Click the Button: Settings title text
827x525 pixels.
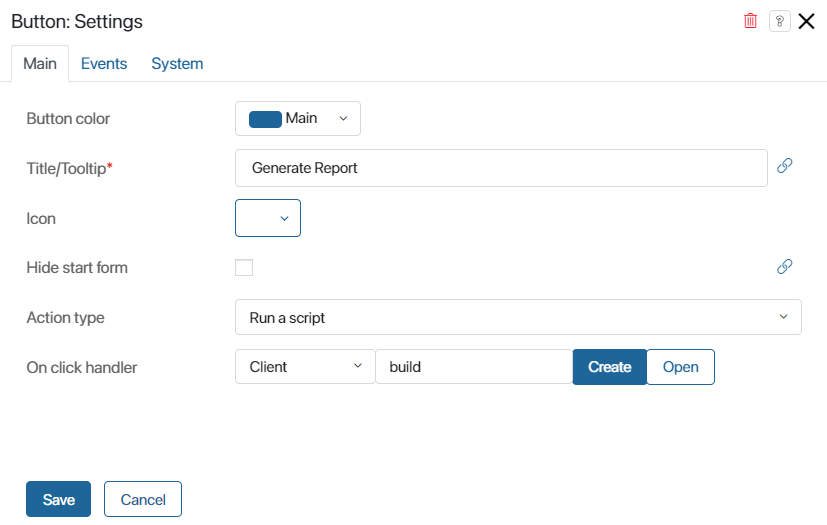(x=77, y=22)
